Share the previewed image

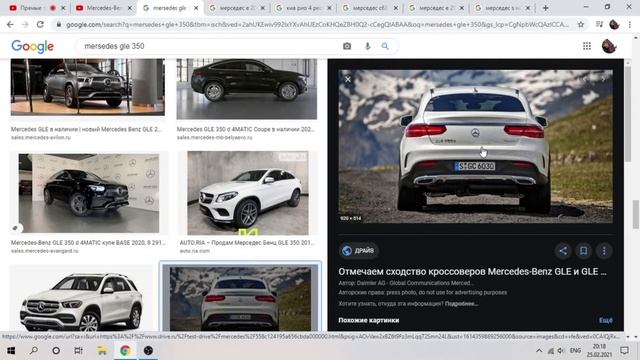click(x=563, y=251)
